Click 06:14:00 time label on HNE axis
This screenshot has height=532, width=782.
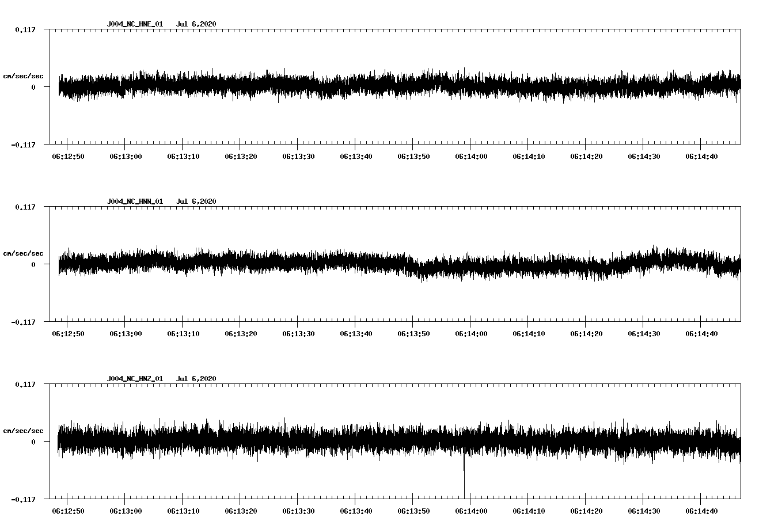(472, 157)
